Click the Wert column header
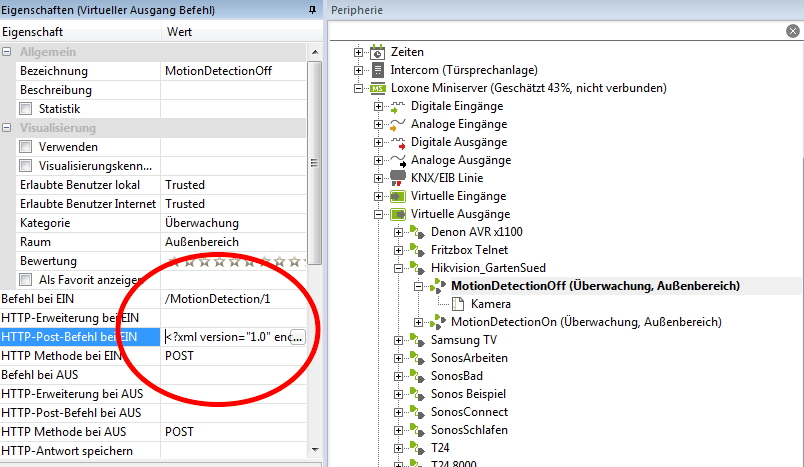Screen dimensions: 804x467 click(242, 32)
